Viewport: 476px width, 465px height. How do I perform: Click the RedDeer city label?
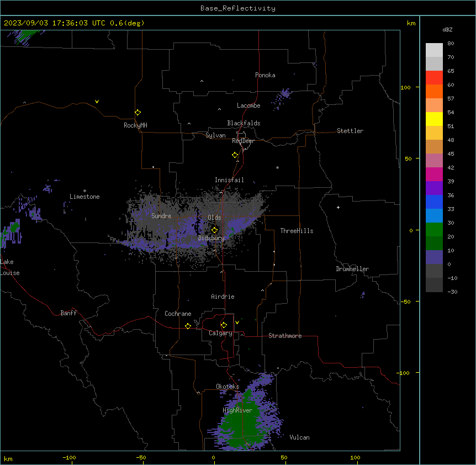243,141
